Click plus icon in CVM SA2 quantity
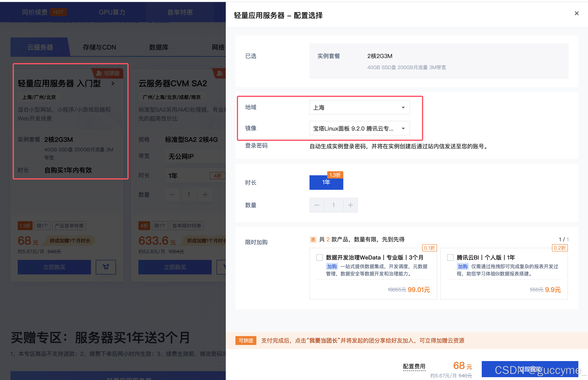588x380 pixels. [205, 195]
